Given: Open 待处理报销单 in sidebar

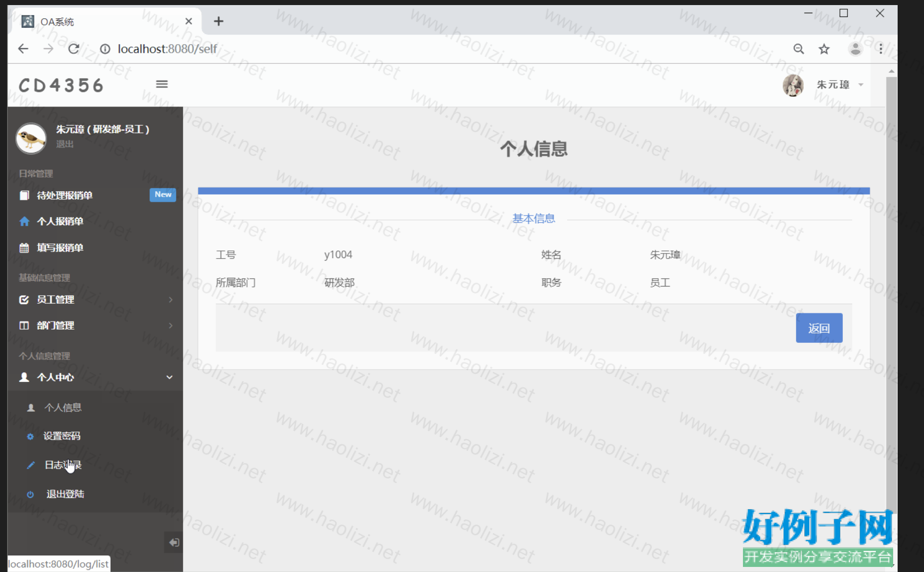Looking at the screenshot, I should pos(64,195).
